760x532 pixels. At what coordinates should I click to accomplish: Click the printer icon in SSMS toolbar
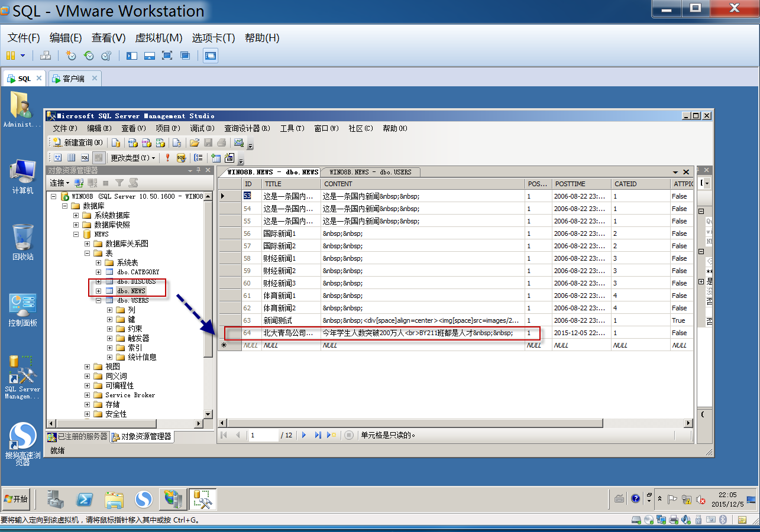click(221, 142)
